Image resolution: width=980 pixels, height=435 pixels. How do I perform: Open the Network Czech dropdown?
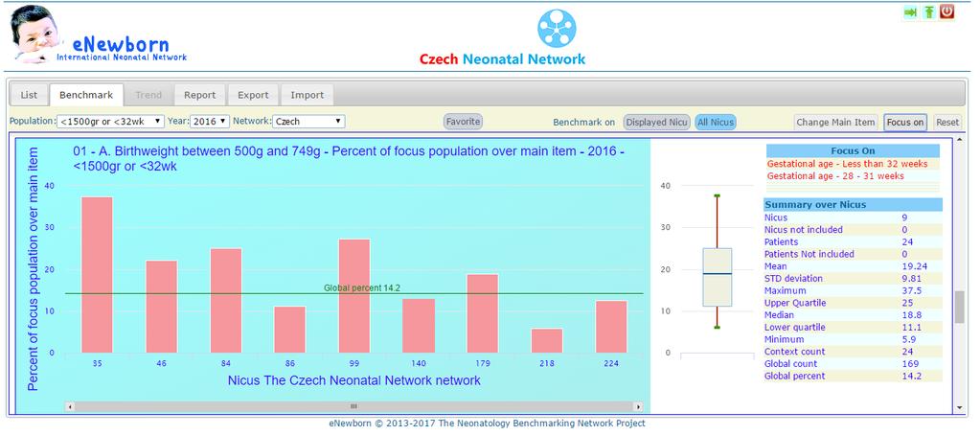point(308,122)
